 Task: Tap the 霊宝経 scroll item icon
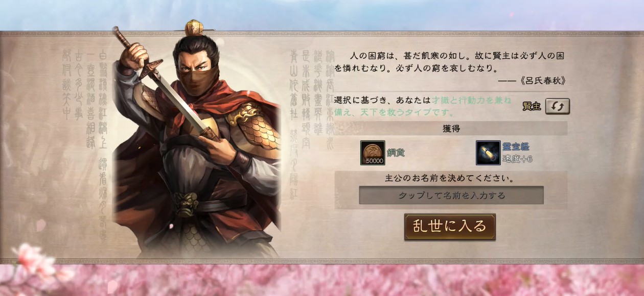(488, 153)
